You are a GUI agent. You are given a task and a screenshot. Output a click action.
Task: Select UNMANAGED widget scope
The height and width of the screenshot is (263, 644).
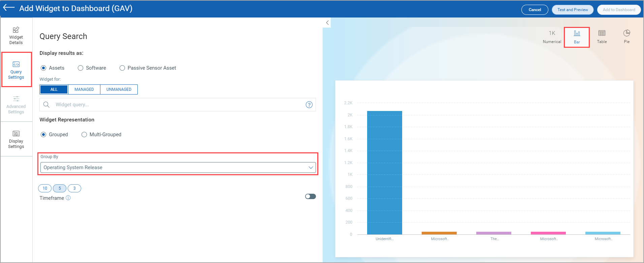[x=119, y=89]
